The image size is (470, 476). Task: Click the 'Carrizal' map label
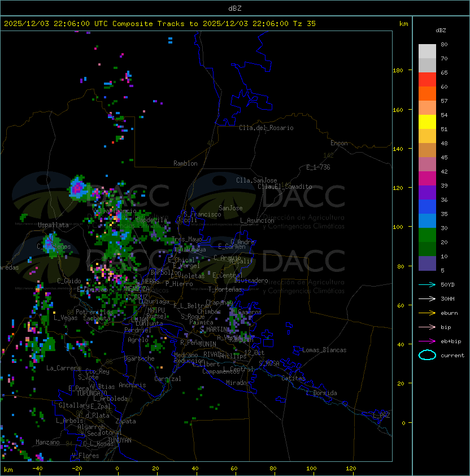point(167,379)
